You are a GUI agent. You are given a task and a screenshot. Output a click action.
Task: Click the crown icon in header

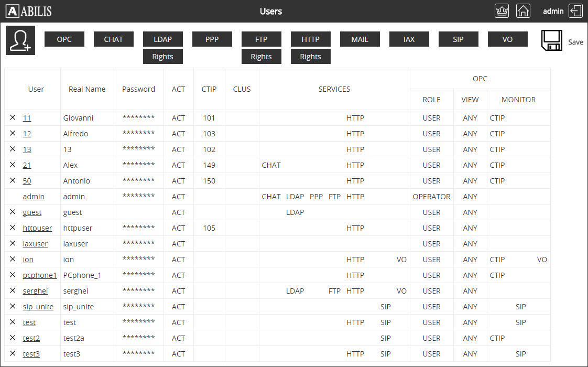502,11
